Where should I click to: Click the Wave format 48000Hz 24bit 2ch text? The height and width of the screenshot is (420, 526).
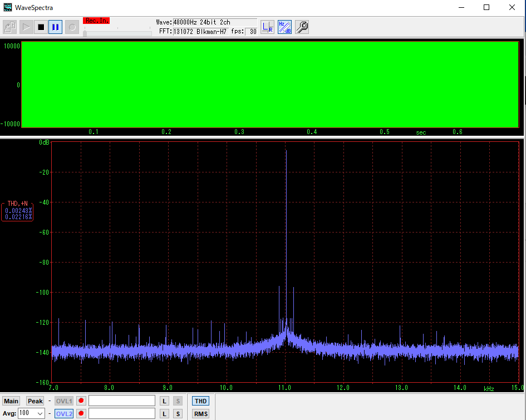[215, 22]
